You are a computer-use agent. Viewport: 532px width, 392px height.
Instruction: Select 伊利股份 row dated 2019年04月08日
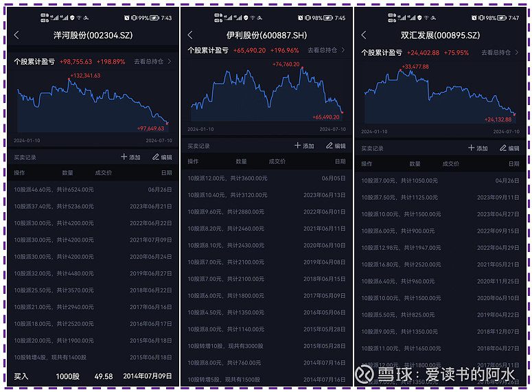pyautogui.click(x=266, y=262)
